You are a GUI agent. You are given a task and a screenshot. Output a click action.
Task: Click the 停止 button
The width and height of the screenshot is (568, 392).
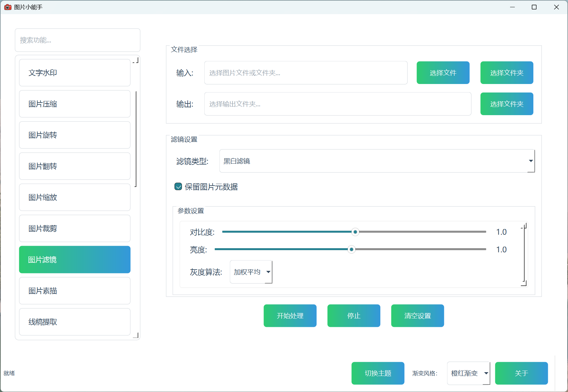[354, 316]
